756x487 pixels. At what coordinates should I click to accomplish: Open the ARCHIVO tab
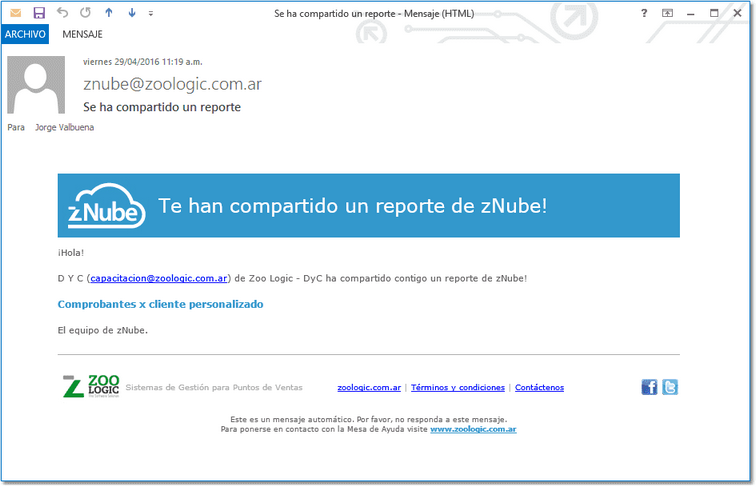25,34
